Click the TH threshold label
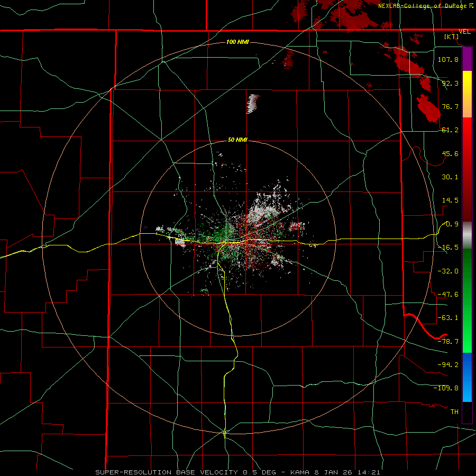The width and height of the screenshot is (476, 476). pyautogui.click(x=454, y=411)
